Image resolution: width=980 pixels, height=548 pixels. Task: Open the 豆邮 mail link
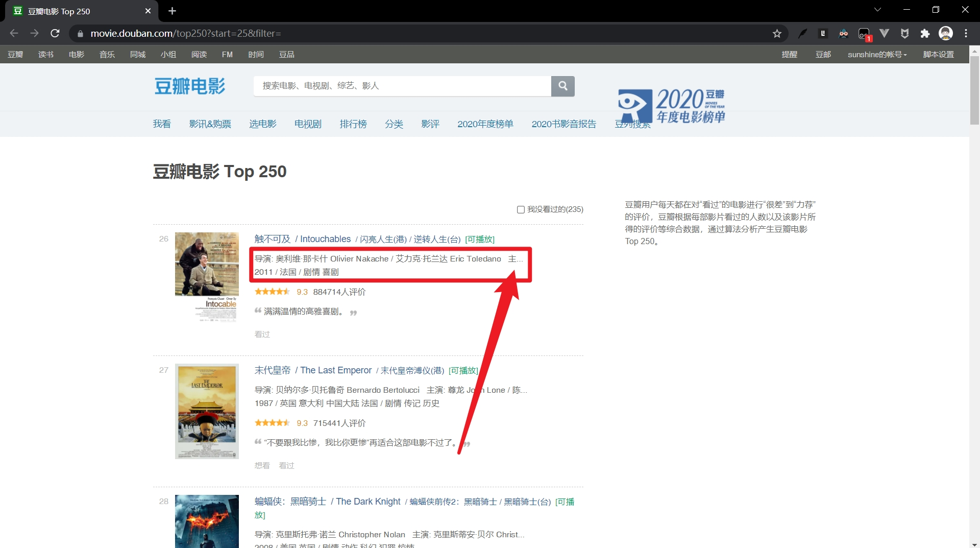coord(823,55)
